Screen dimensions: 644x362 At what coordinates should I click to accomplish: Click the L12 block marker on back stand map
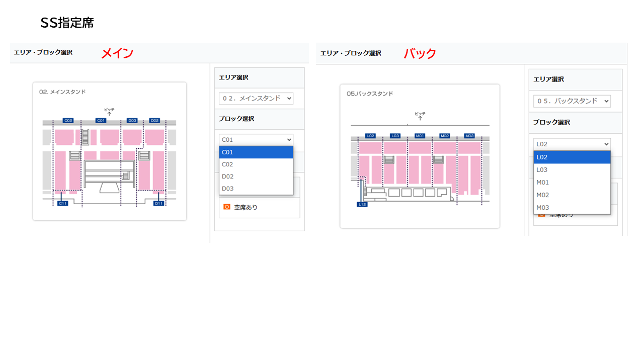[x=362, y=204]
